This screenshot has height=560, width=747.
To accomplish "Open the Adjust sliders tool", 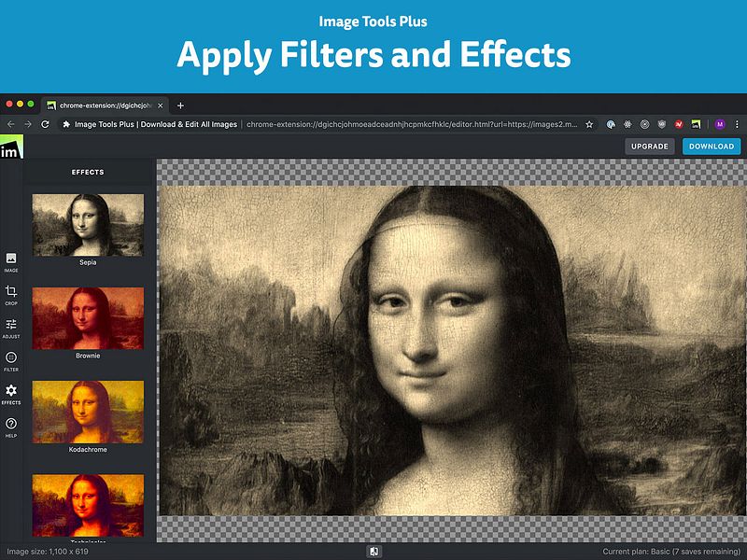I will pos(11,329).
